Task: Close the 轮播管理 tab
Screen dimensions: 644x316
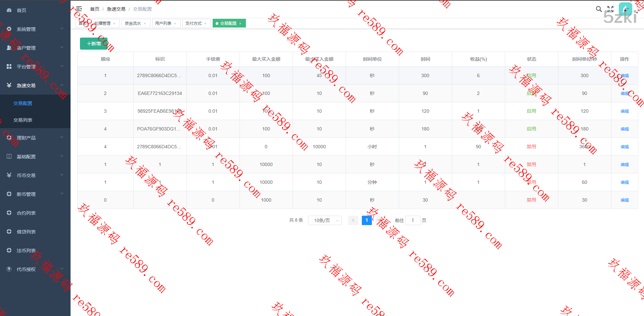Action: (114, 23)
